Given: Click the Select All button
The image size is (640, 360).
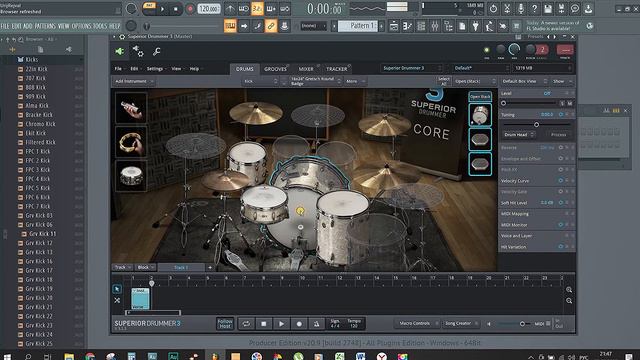Looking at the screenshot, I should (443, 81).
